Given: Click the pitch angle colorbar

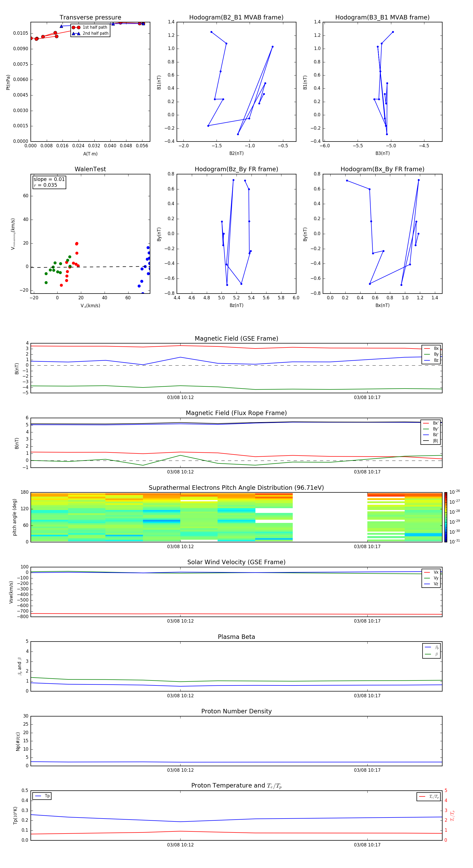Looking at the screenshot, I should coord(446,517).
